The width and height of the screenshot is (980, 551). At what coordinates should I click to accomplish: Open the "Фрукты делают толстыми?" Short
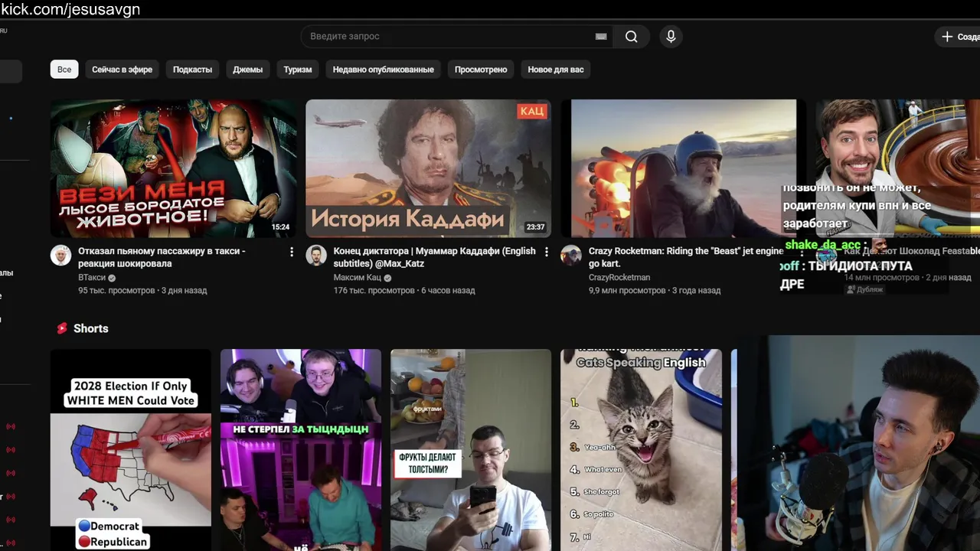coord(471,450)
